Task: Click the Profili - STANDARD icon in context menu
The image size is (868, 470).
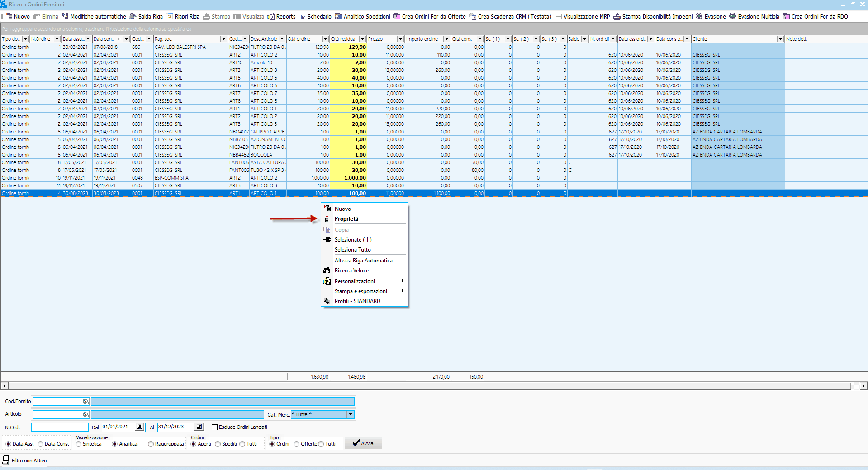Action: (x=327, y=301)
